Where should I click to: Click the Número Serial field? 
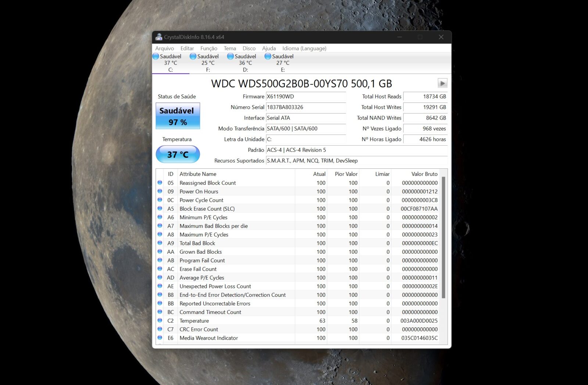tap(306, 107)
